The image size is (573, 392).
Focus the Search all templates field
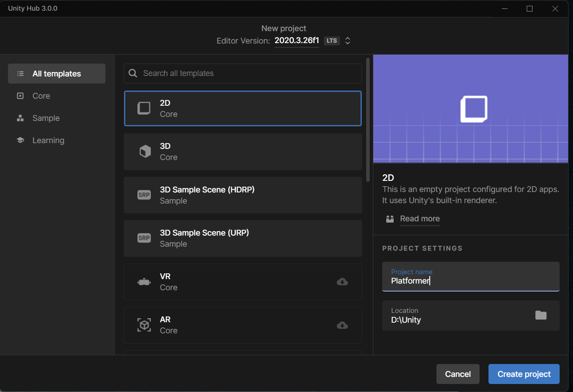242,73
